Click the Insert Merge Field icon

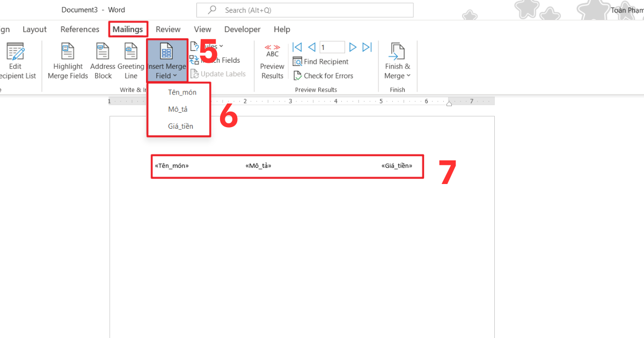tap(167, 52)
